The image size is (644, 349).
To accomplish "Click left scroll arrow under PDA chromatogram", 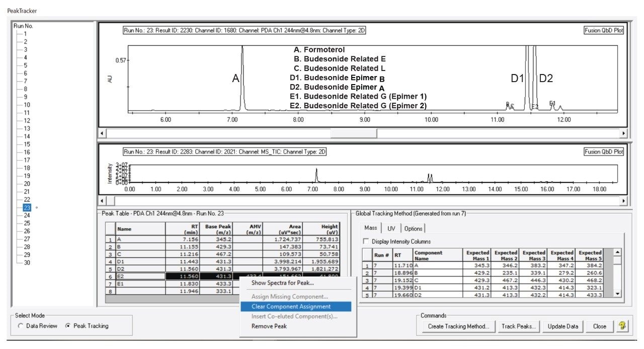I will tap(102, 133).
